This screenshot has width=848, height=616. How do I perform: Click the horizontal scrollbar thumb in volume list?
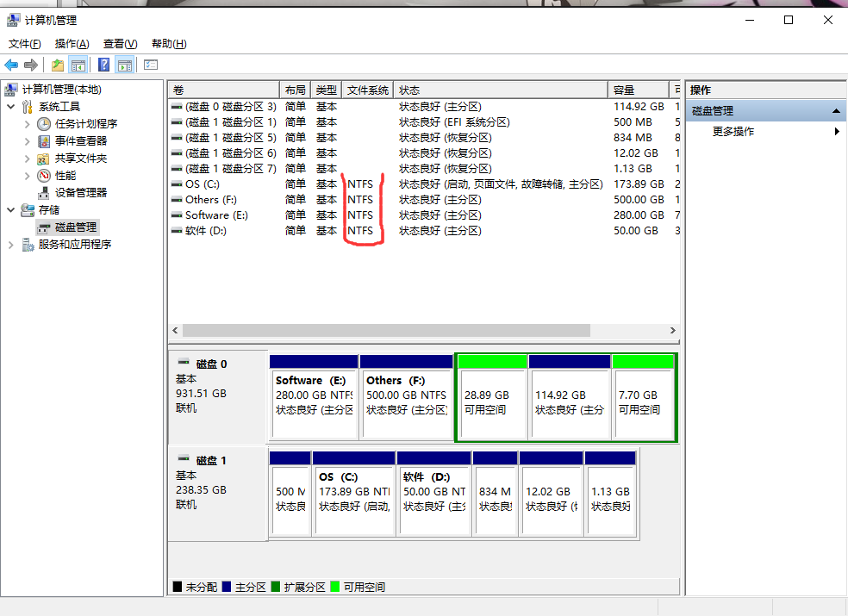(386, 331)
